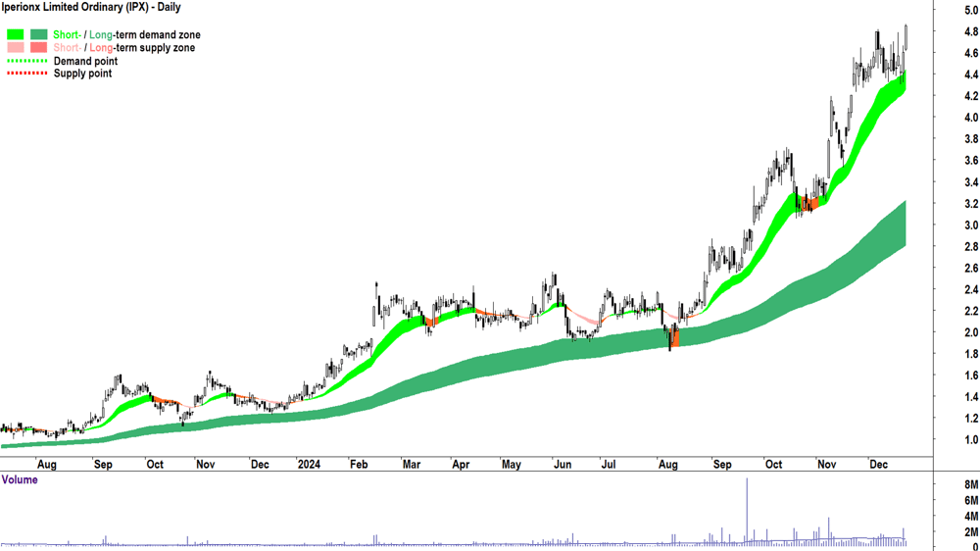Viewport: 980px width, 551px height.
Task: Click the Apr label on the time axis
Action: tap(461, 464)
